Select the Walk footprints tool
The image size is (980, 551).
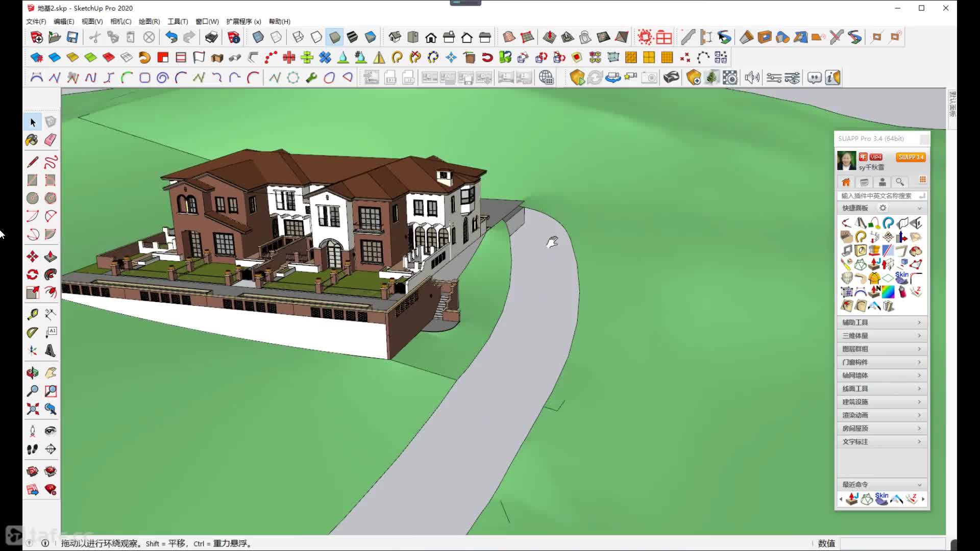coord(32,449)
